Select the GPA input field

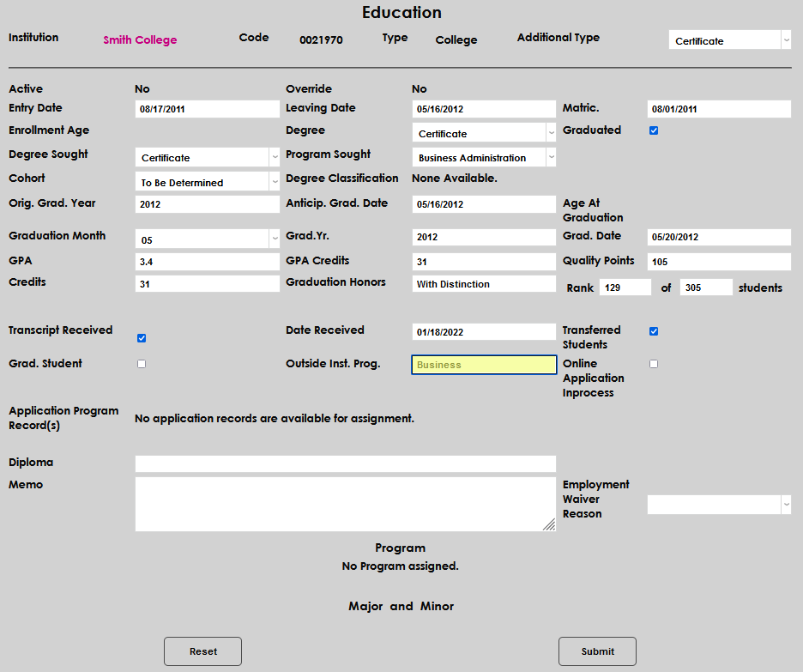207,262
